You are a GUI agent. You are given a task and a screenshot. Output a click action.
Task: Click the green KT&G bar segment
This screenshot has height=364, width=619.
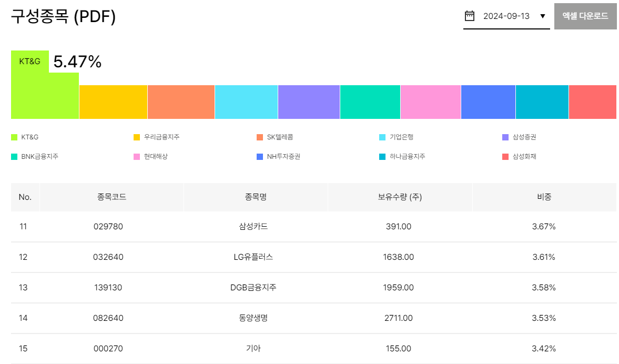point(45,96)
